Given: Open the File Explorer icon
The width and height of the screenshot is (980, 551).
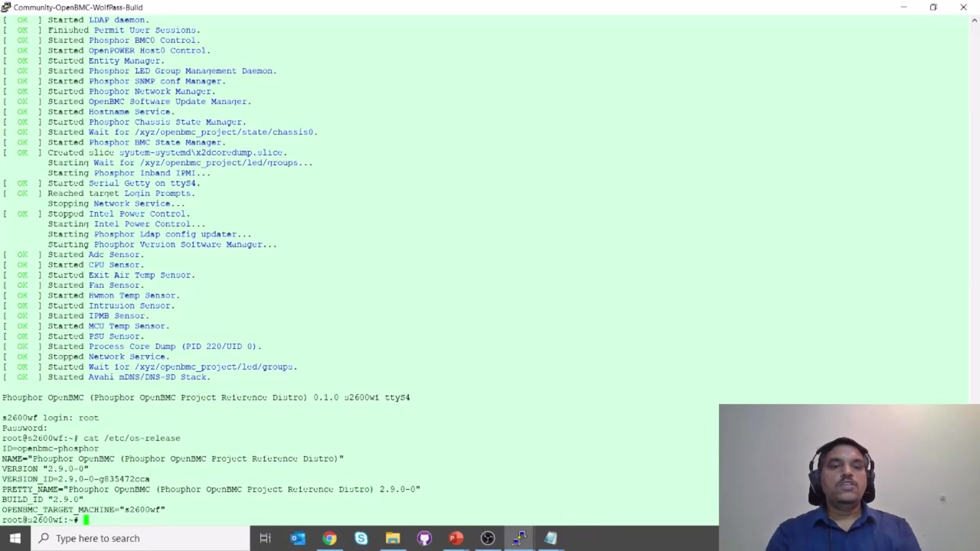Looking at the screenshot, I should (x=391, y=538).
